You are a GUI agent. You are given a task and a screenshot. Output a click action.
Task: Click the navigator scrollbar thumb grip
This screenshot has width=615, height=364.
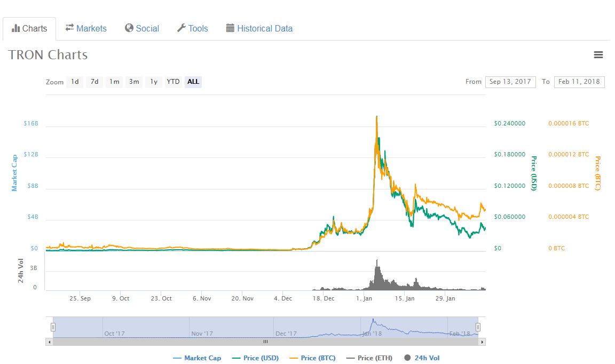point(265,342)
